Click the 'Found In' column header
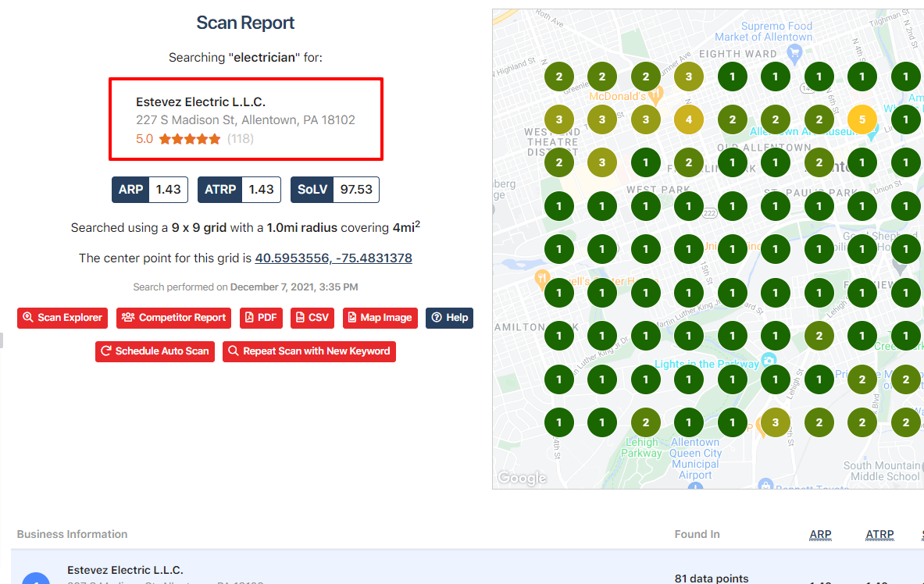This screenshot has height=584, width=924. [697, 535]
